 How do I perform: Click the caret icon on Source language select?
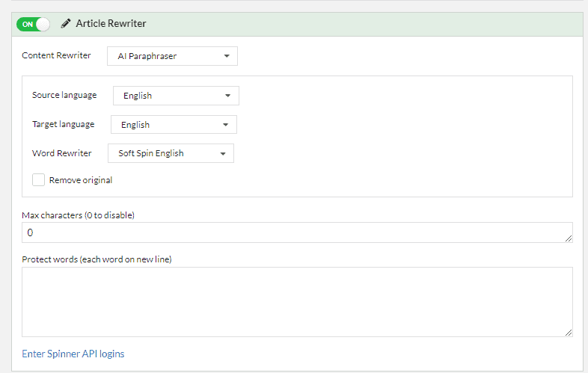pyautogui.click(x=227, y=96)
